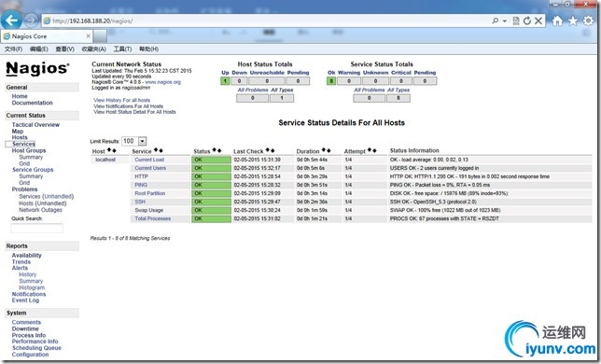Open the browser Home icon
601x364 pixels.
pos(557,21)
